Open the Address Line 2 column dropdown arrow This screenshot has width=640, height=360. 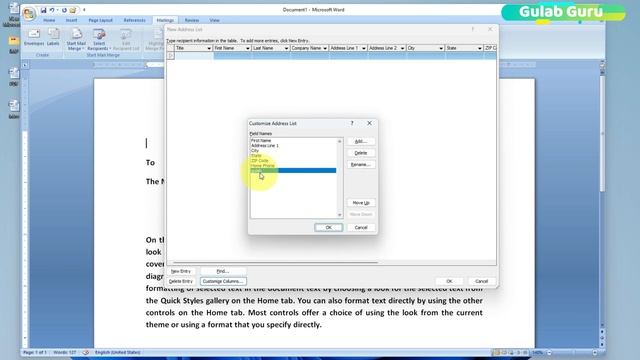pyautogui.click(x=402, y=48)
